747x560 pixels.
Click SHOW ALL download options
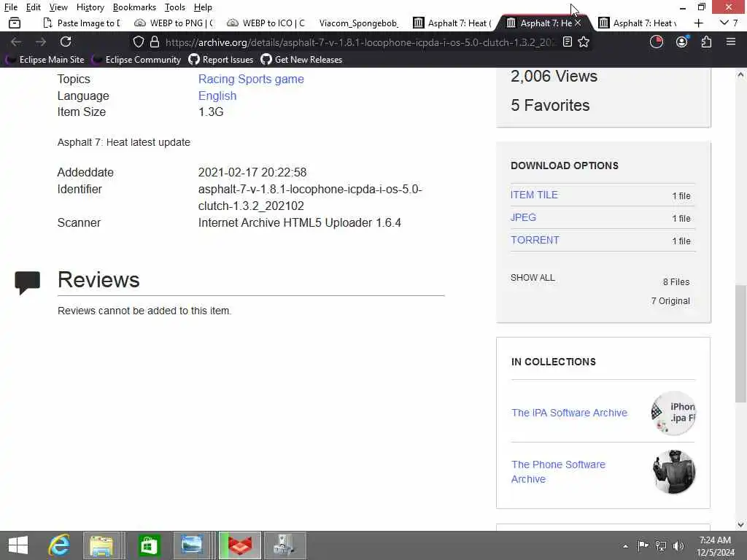(x=533, y=278)
